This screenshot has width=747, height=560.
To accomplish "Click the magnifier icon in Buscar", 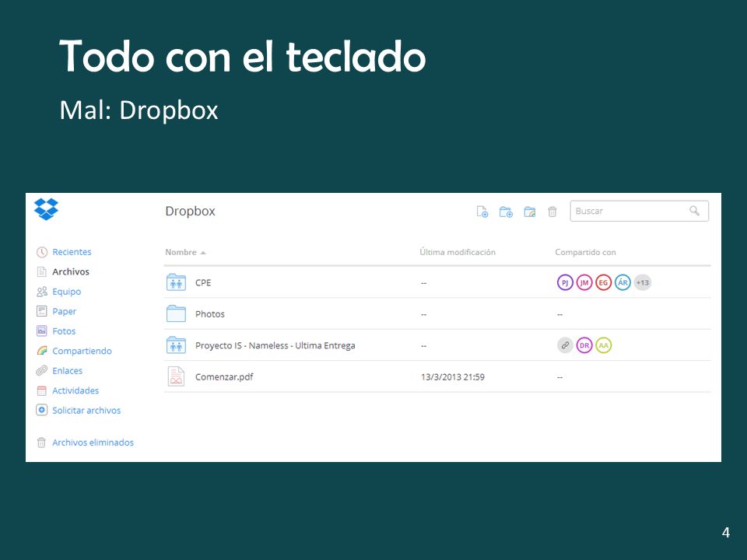I will (695, 211).
